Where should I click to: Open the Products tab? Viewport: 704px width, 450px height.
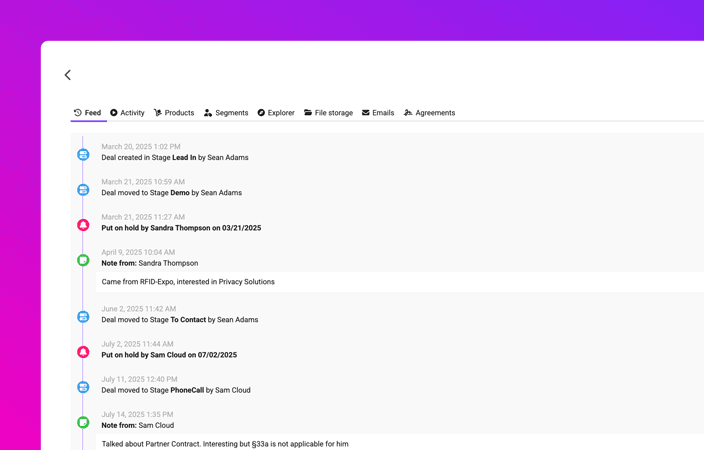point(174,113)
